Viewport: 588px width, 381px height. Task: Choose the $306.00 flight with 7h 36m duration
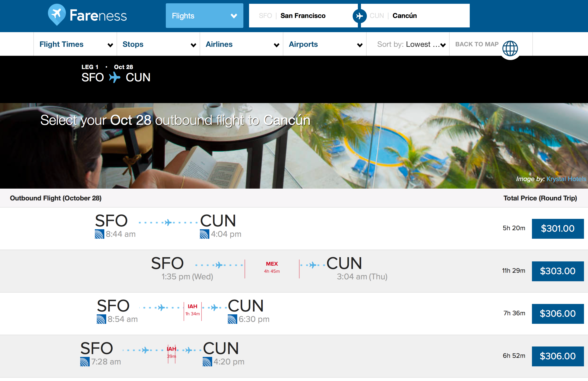[557, 313]
